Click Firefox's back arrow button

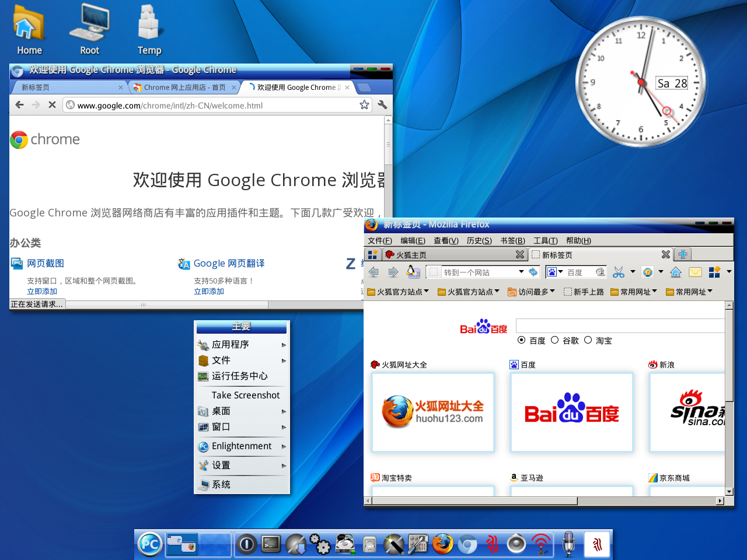[374, 272]
